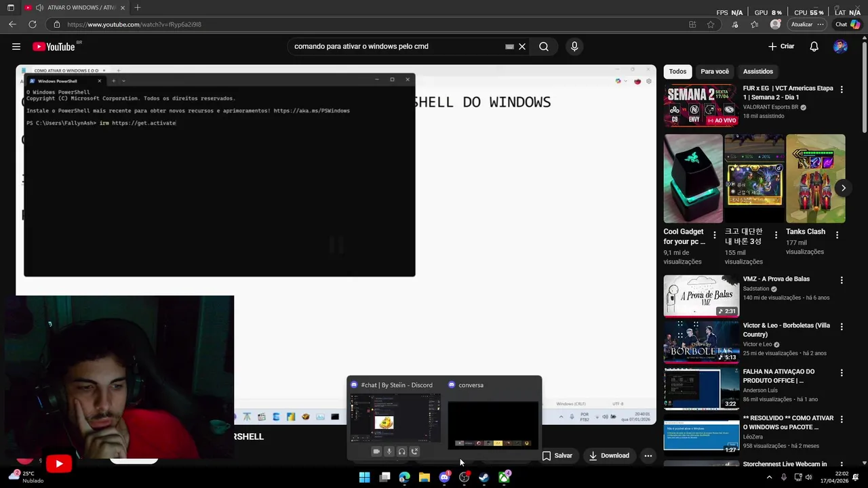Image resolution: width=868 pixels, height=488 pixels.
Task: Disconnect call in Discord preview toolbar
Action: 414,451
